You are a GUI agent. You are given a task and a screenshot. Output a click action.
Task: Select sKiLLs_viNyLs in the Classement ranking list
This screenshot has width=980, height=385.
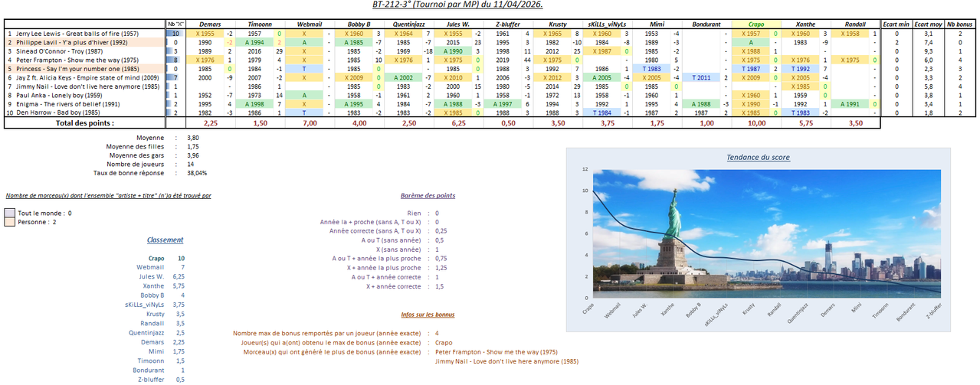pos(143,305)
